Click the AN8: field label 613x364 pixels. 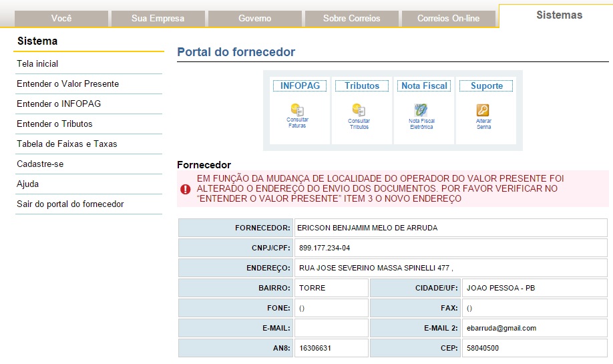[x=282, y=349]
